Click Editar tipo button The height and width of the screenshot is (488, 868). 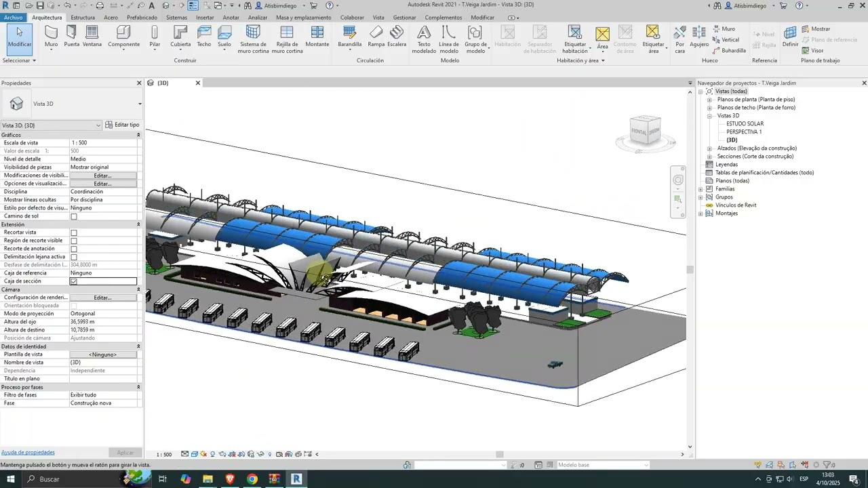pyautogui.click(x=122, y=125)
